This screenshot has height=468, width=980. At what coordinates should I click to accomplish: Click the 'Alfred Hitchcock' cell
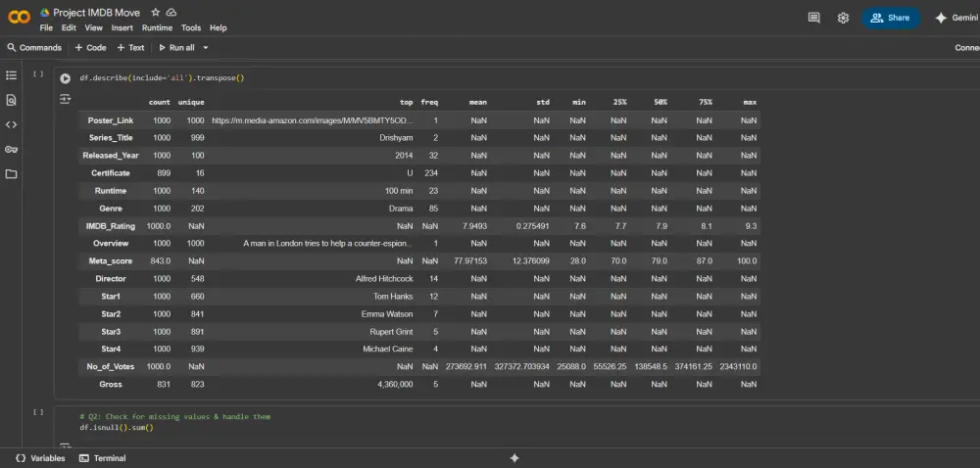coord(384,278)
